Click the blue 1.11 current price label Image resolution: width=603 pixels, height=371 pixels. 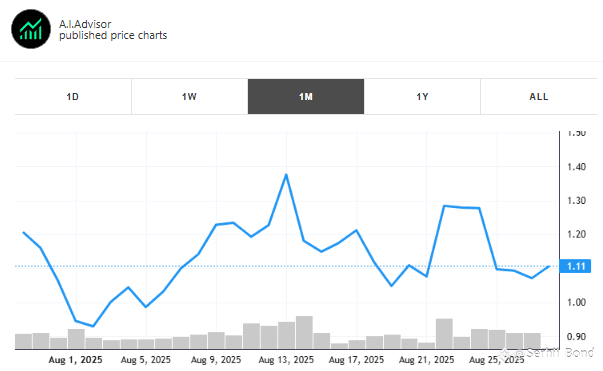(575, 266)
